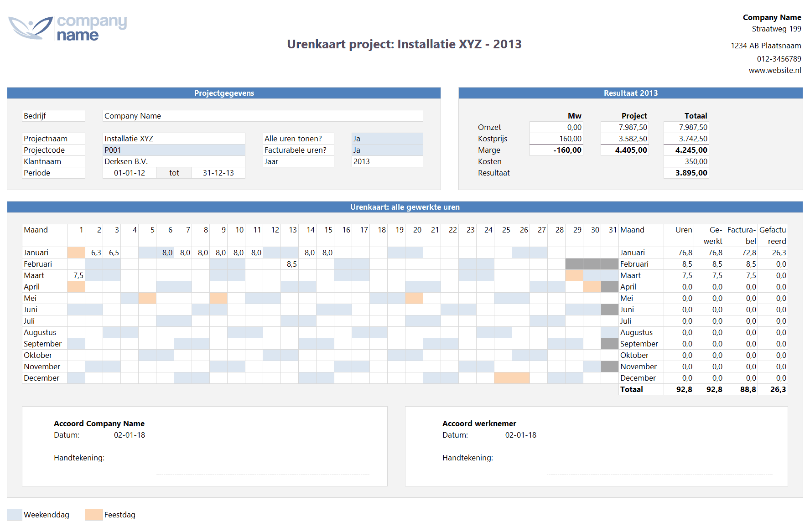Click the Projectgegevens section header
The image size is (810, 532).
(224, 93)
